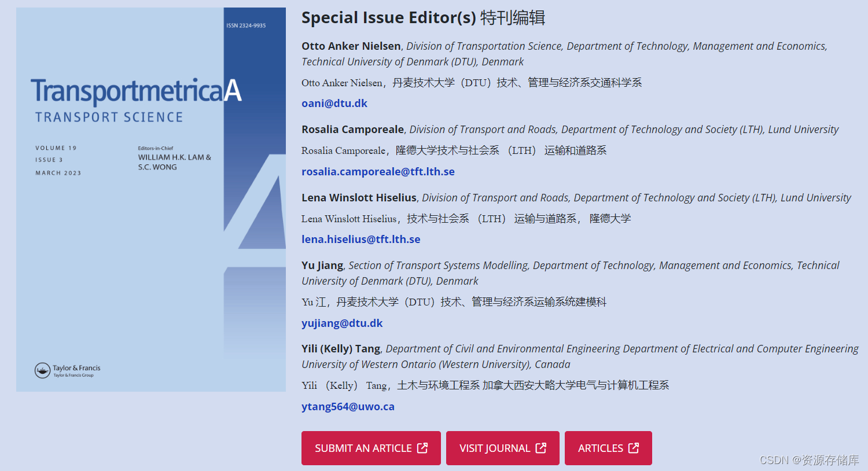This screenshot has width=868, height=471.
Task: Open yujiang@dtu.dk email link
Action: [342, 323]
